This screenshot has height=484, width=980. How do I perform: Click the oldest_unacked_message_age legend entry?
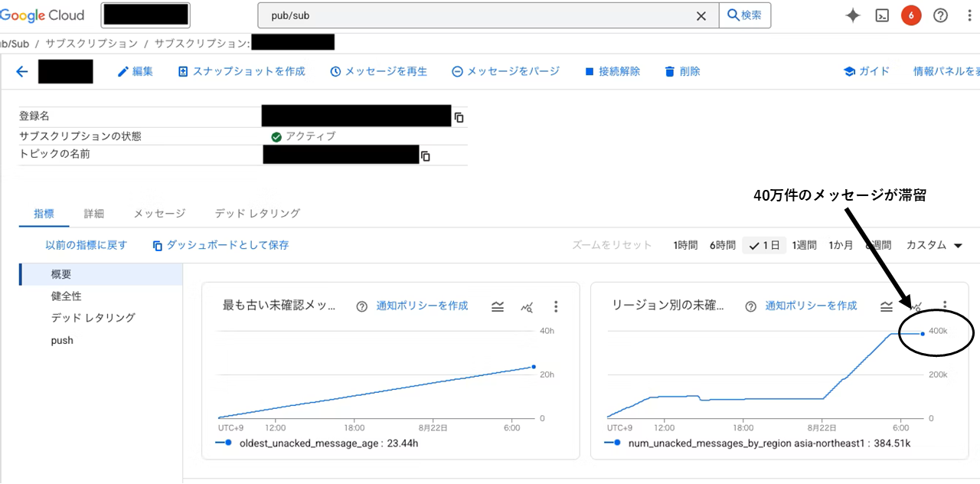(x=318, y=443)
